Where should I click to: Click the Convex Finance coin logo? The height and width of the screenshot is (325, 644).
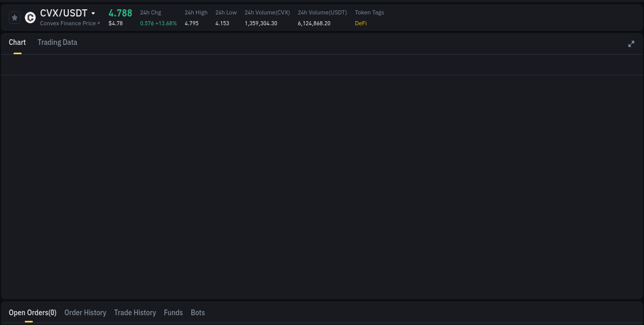coord(30,17)
